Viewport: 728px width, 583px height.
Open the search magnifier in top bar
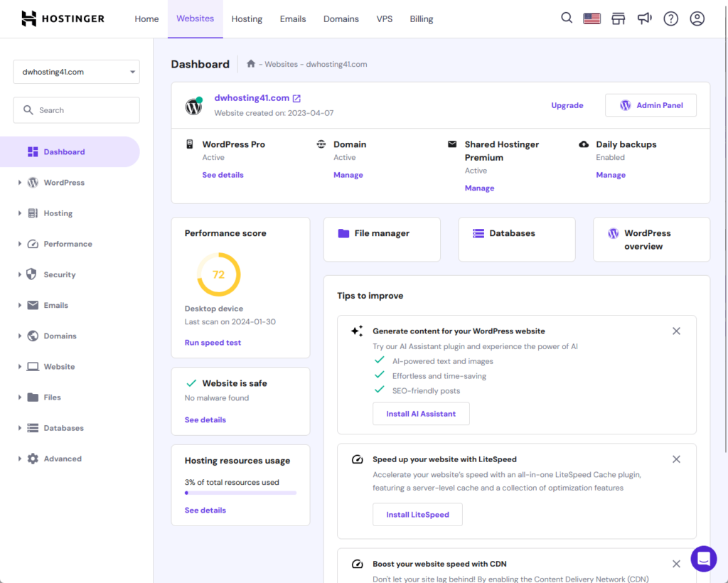[x=567, y=18]
